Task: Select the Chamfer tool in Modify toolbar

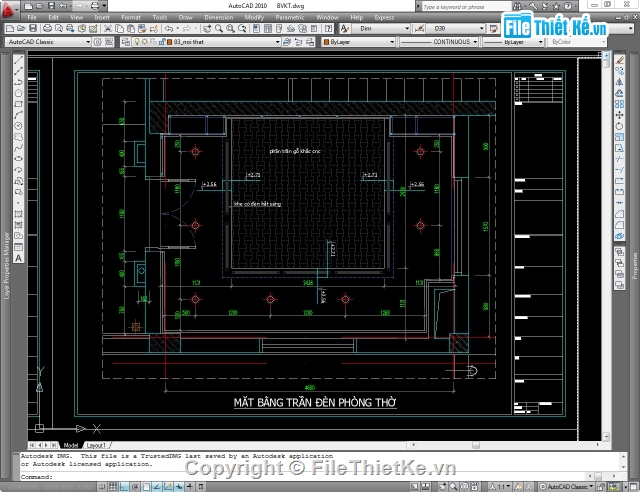Action: coord(620,214)
